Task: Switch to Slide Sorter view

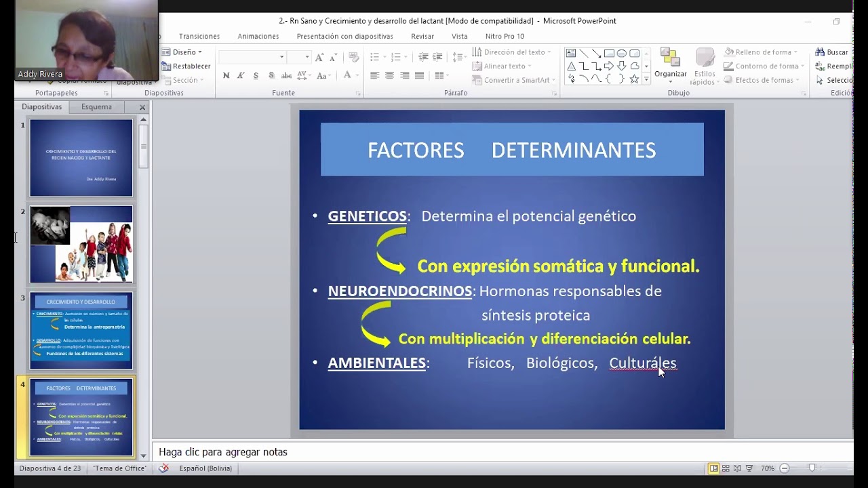Action: point(726,468)
